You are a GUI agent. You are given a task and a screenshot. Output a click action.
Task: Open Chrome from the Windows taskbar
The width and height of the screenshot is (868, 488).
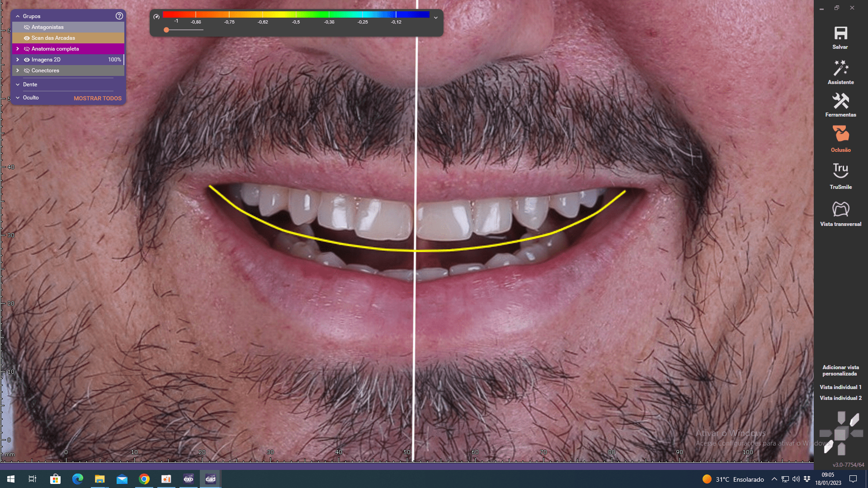[144, 479]
